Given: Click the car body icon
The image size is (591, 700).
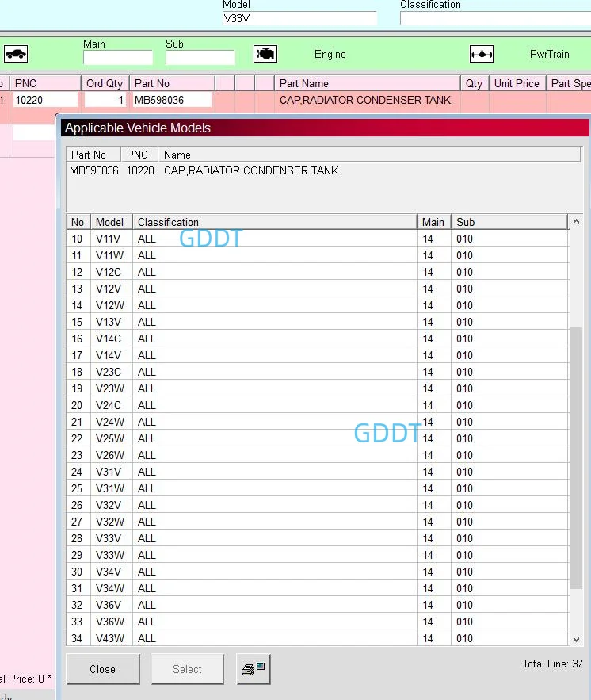Looking at the screenshot, I should [16, 54].
